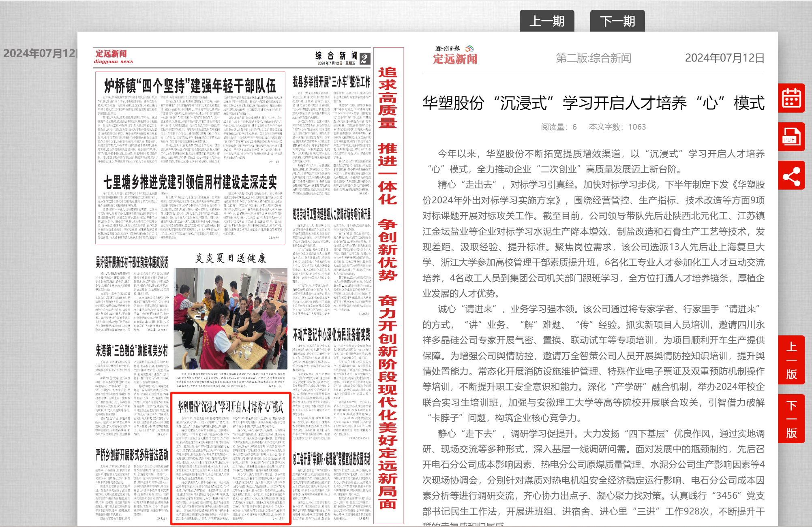Open article 吴圩镇新任村干部任前集体廉政谈话

pos(132,262)
